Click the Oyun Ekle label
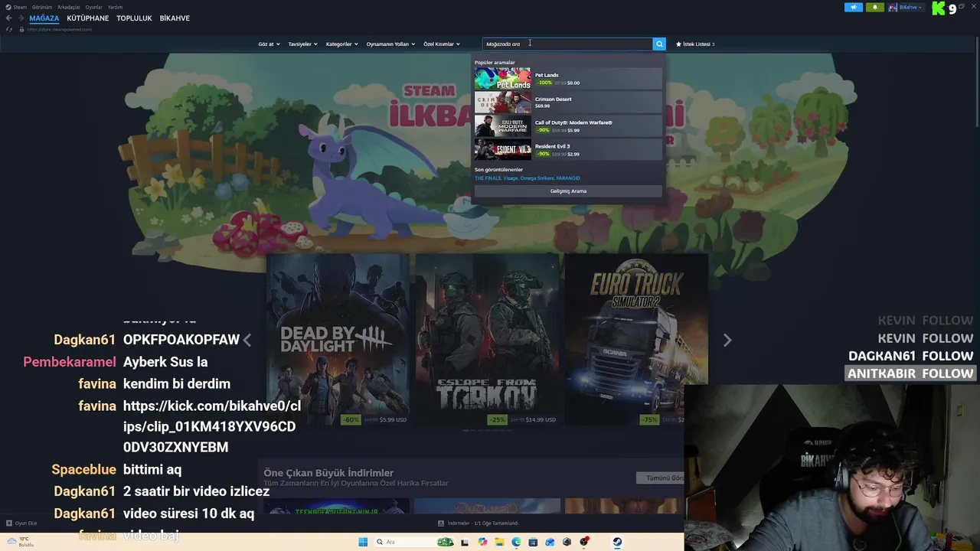Screen dimensions: 980x551 click(x=26, y=523)
